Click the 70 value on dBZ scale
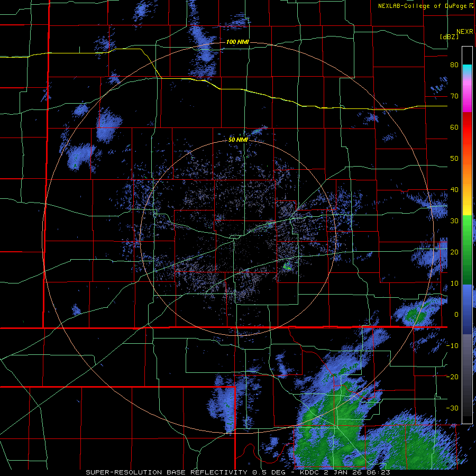The height and width of the screenshot is (476, 476). coord(454,96)
